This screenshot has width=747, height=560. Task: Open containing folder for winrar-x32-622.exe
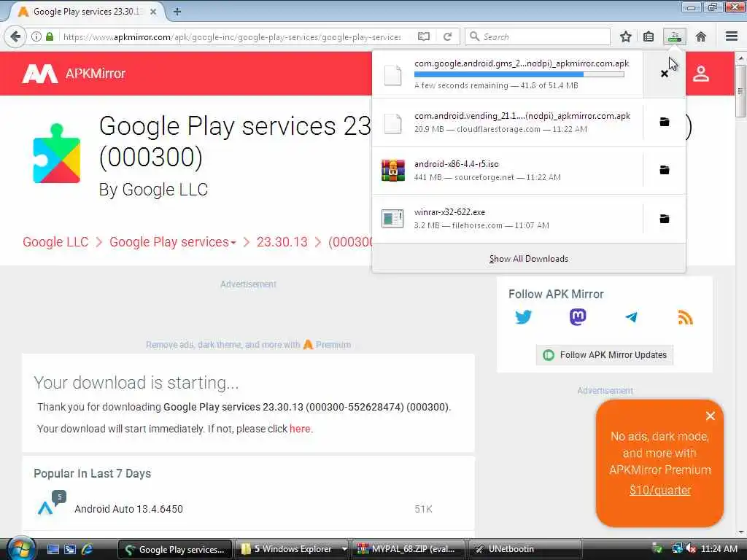coord(664,219)
